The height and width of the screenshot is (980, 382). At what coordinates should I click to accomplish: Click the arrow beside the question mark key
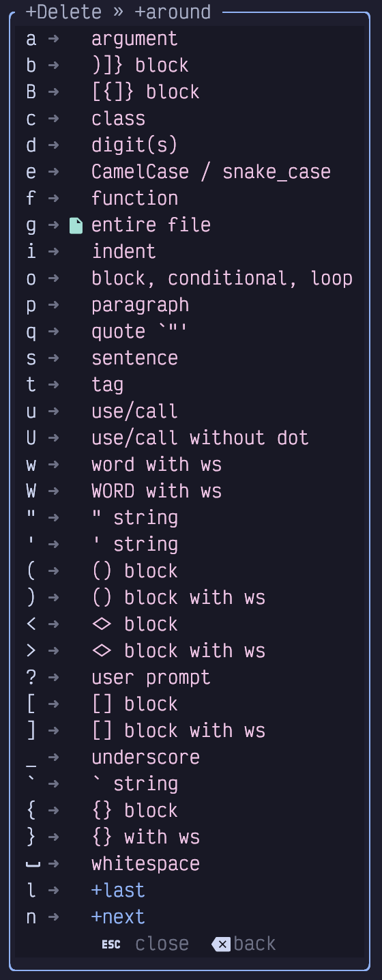[54, 678]
